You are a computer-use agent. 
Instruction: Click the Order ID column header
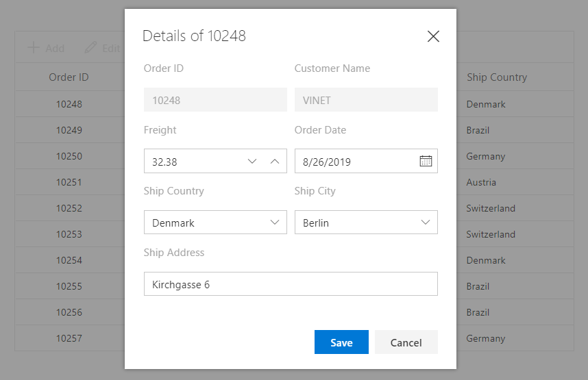[x=69, y=77]
